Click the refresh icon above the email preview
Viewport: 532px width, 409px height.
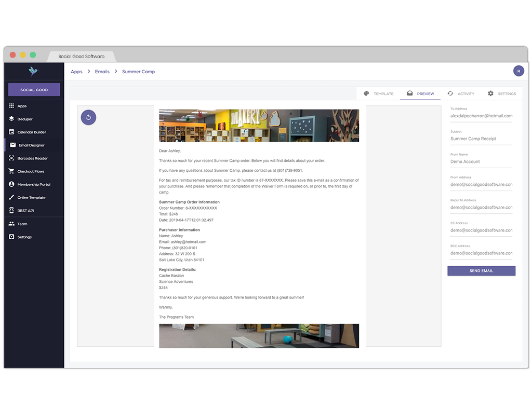(x=88, y=117)
